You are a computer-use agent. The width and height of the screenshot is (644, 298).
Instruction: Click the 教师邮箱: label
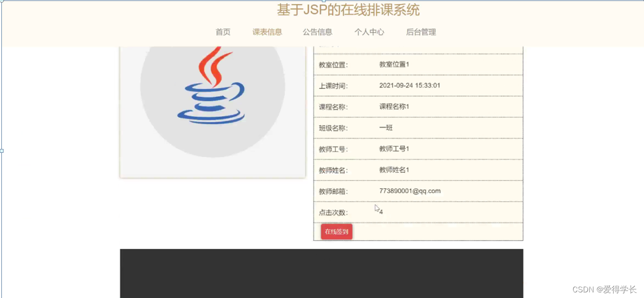coord(333,192)
